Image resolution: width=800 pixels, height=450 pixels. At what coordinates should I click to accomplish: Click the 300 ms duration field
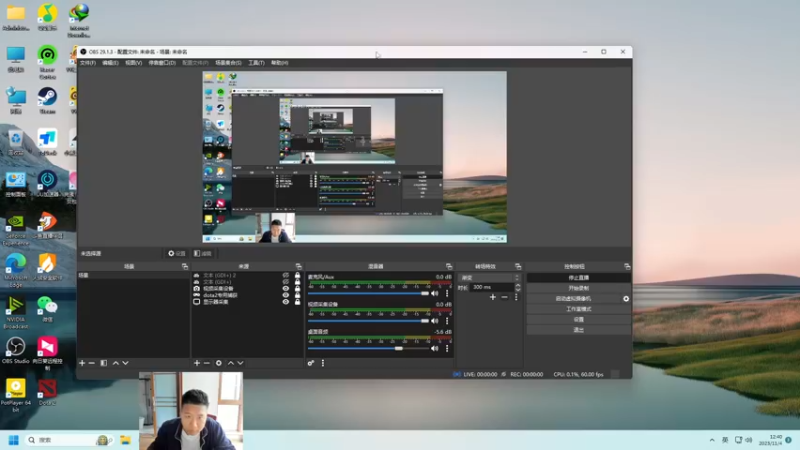click(x=492, y=287)
